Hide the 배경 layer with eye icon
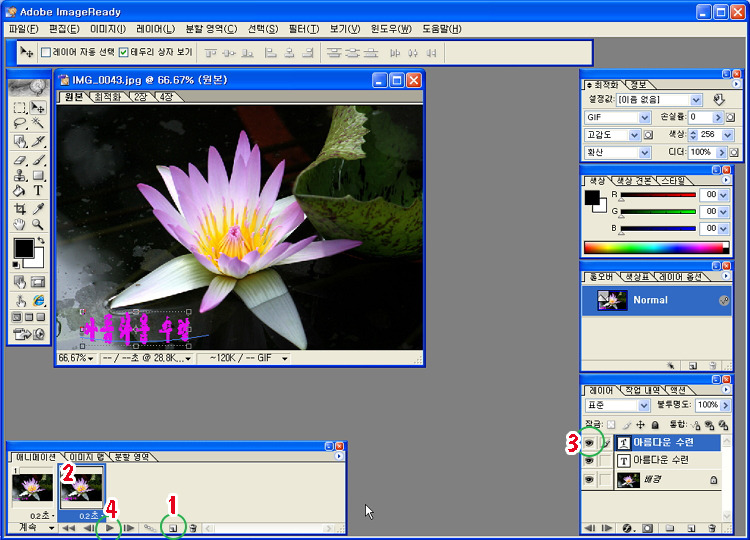This screenshot has width=750, height=540. (x=589, y=480)
